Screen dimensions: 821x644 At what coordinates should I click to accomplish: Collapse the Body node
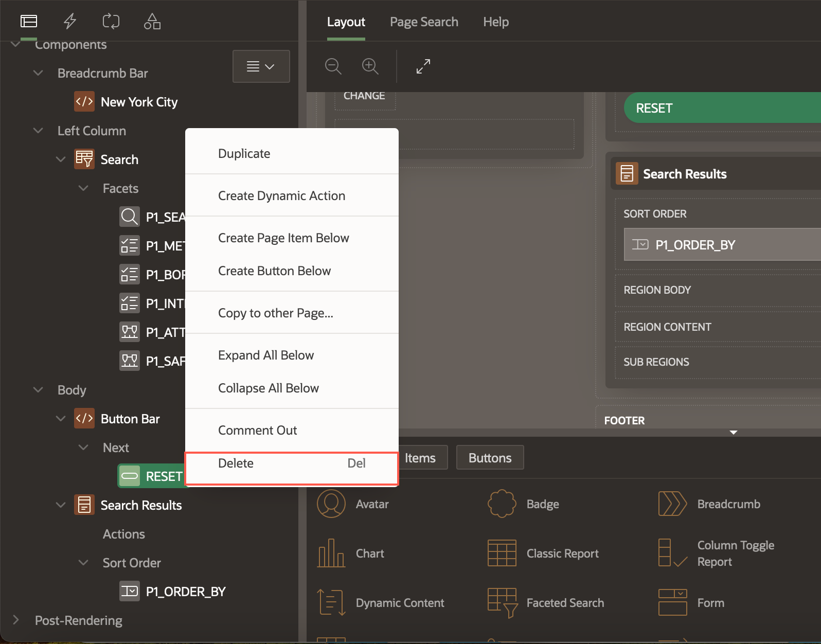pos(38,390)
